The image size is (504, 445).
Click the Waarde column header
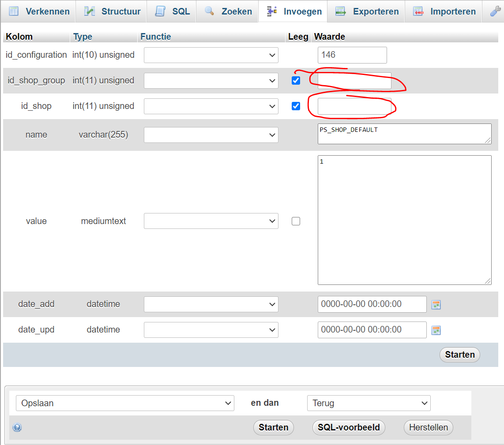point(330,37)
